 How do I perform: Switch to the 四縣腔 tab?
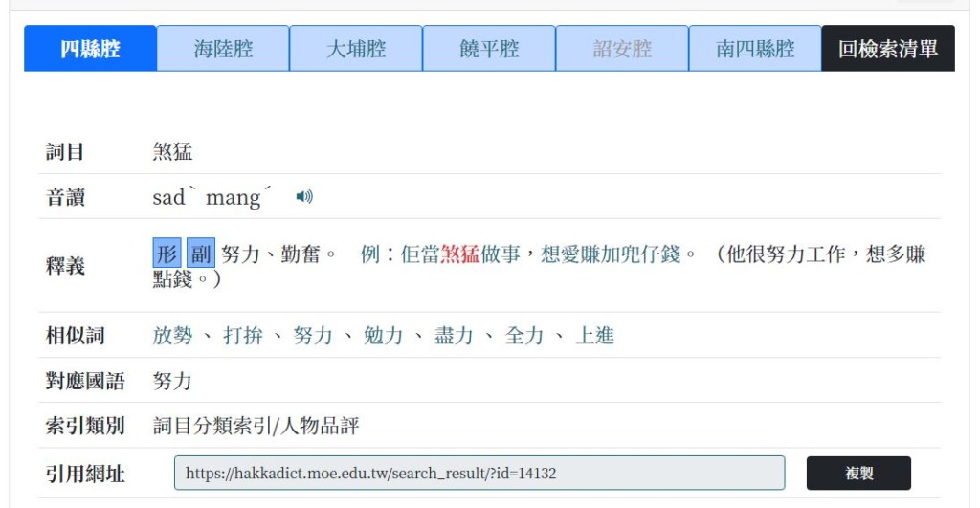pos(91,49)
